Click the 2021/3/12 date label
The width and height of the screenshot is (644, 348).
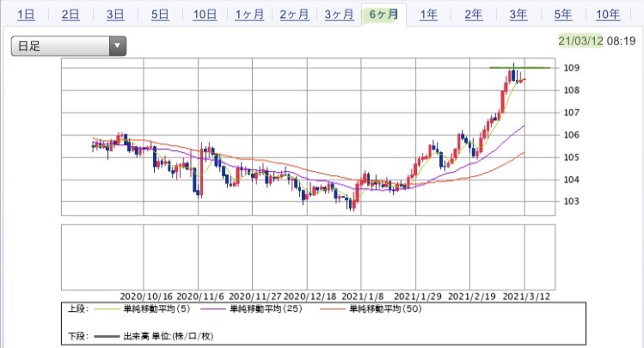(x=526, y=296)
